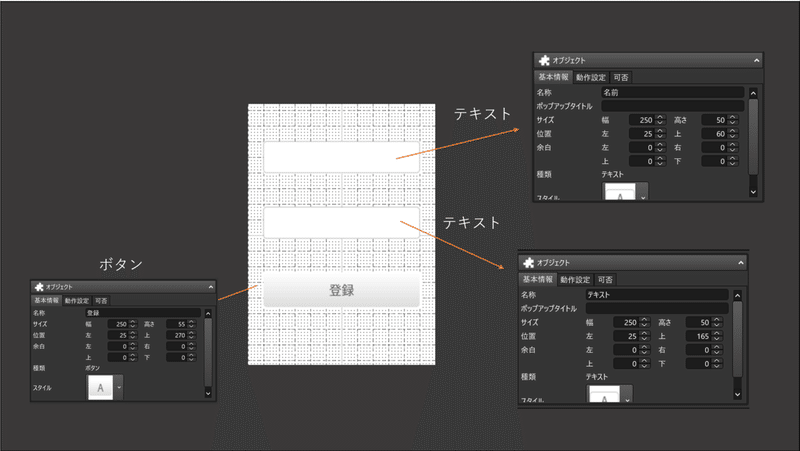Click the 高さ stepper arrows in the 名前 panel
Viewport: 800px width, 451px height.
tap(733, 120)
